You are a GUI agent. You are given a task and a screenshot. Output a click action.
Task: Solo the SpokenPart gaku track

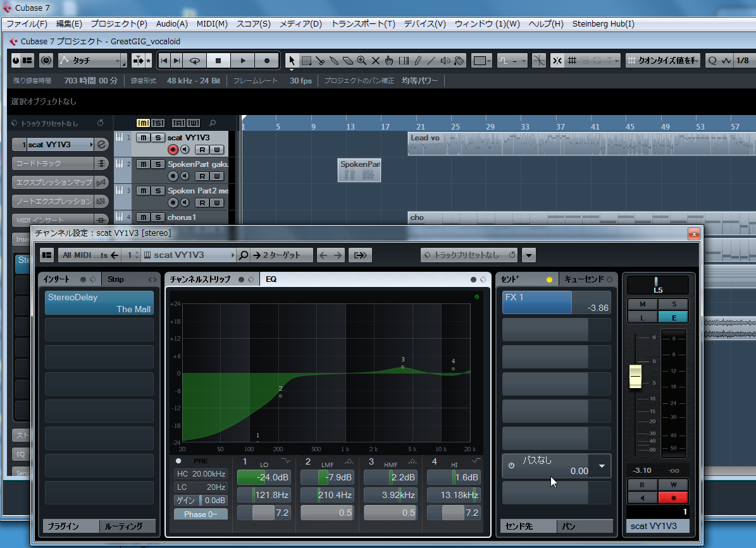click(x=158, y=164)
